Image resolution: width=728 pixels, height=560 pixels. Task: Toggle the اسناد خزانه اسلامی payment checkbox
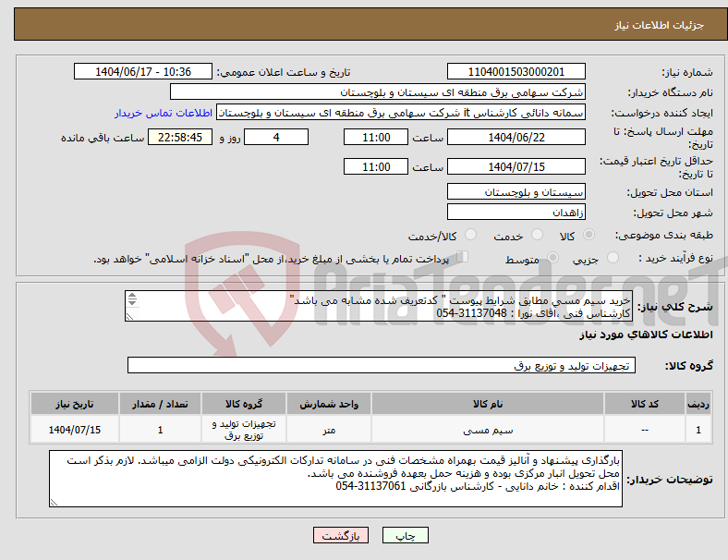(462, 257)
